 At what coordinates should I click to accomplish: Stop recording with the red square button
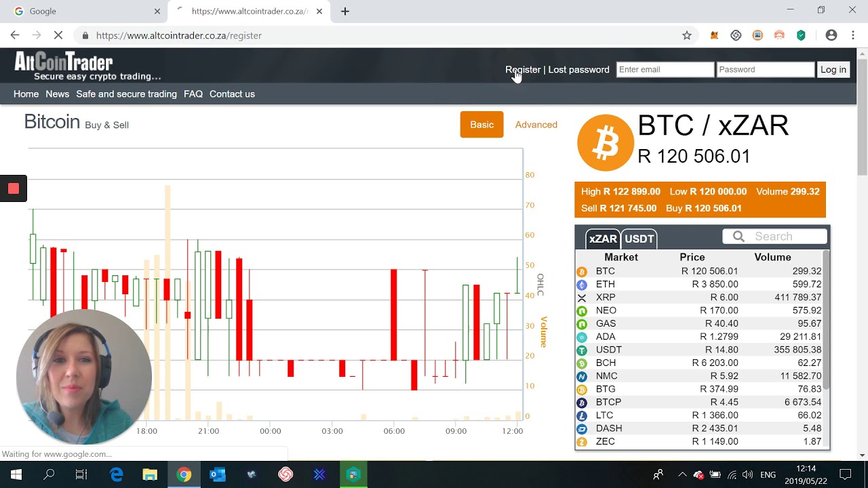click(x=13, y=188)
